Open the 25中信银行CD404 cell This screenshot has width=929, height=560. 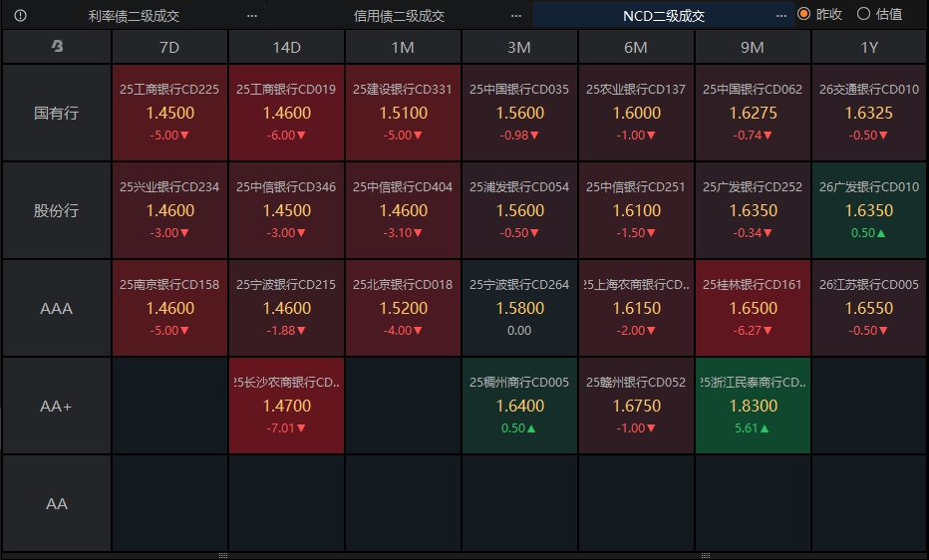tap(403, 210)
